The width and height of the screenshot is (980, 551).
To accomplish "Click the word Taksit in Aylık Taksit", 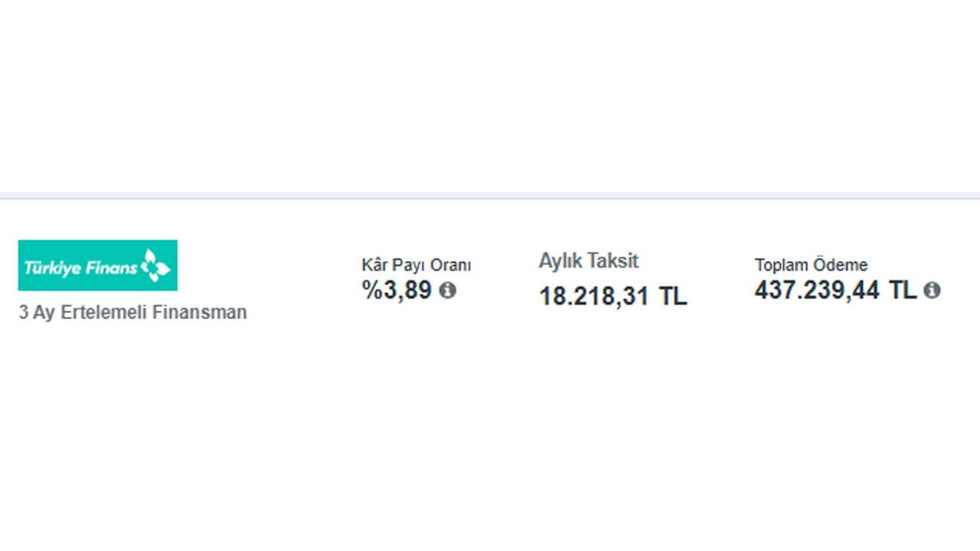I will 613,261.
